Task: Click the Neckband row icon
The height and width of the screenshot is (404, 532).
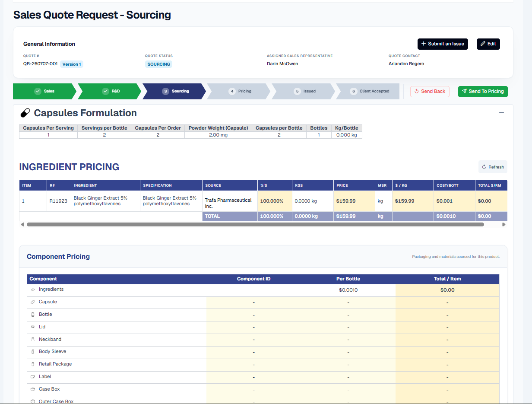Action: click(x=33, y=340)
